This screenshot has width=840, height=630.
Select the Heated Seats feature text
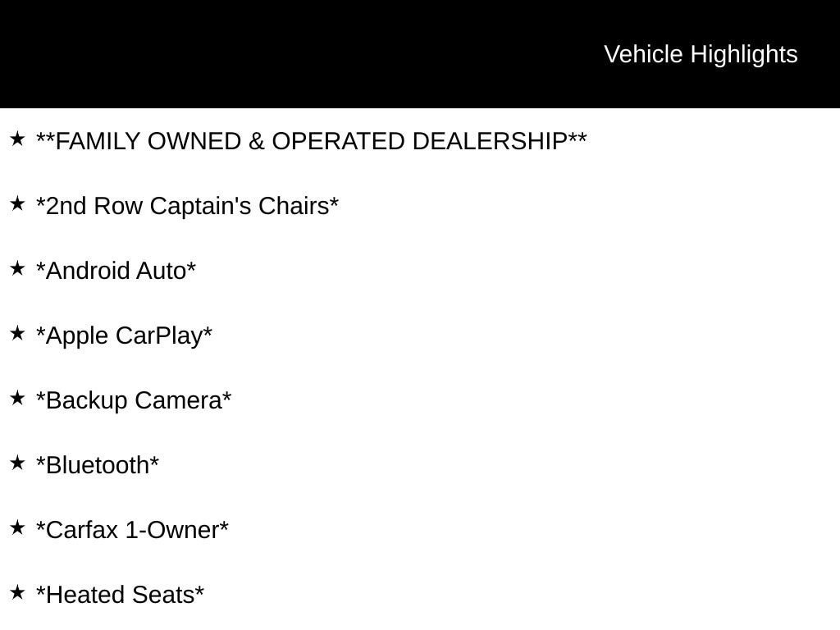click(120, 596)
